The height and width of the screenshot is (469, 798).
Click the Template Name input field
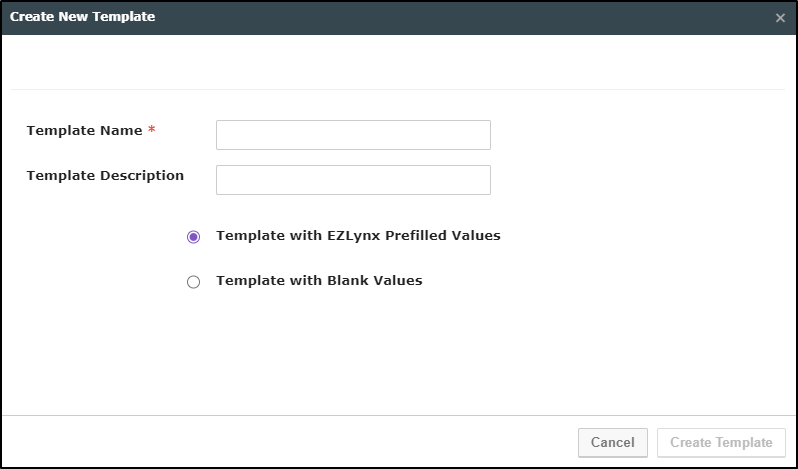click(x=353, y=135)
